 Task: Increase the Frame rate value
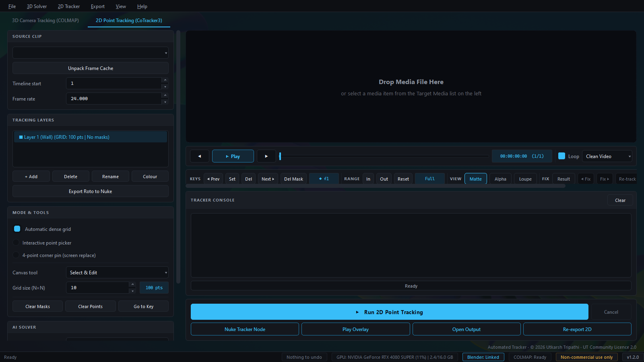pyautogui.click(x=165, y=95)
